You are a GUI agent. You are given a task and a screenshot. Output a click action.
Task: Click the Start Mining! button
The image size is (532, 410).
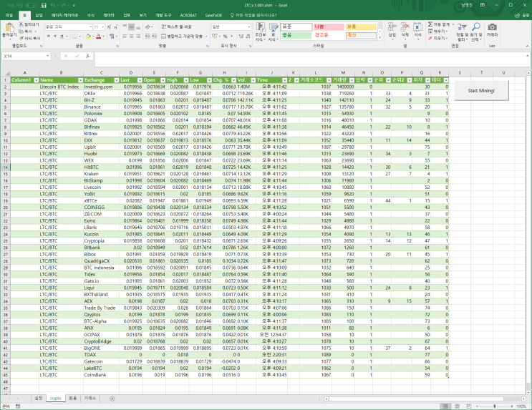[481, 91]
